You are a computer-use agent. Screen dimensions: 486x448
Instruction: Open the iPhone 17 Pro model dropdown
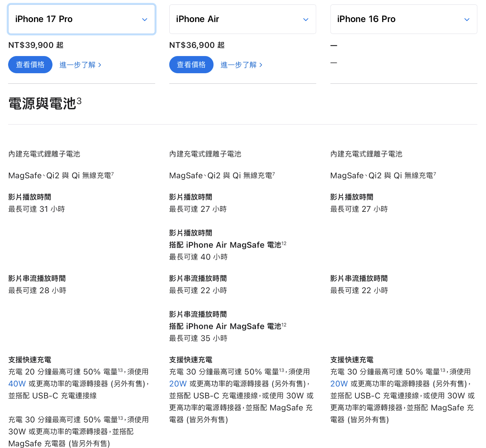82,19
